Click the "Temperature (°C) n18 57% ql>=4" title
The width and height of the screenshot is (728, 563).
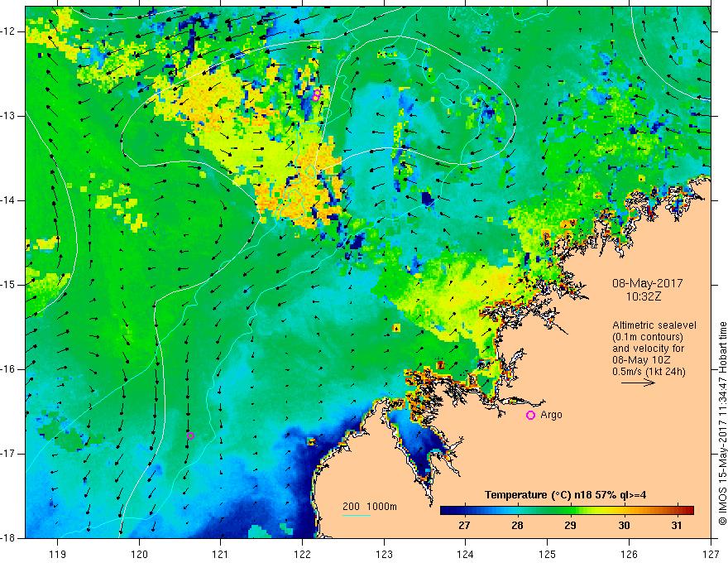[x=566, y=495]
